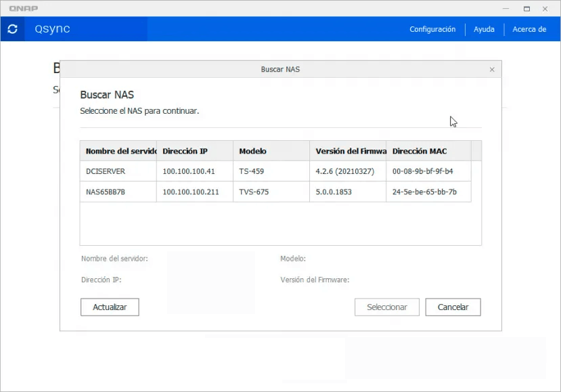The width and height of the screenshot is (561, 392).
Task: Sort by Nombre del servidor column header
Action: click(x=118, y=151)
